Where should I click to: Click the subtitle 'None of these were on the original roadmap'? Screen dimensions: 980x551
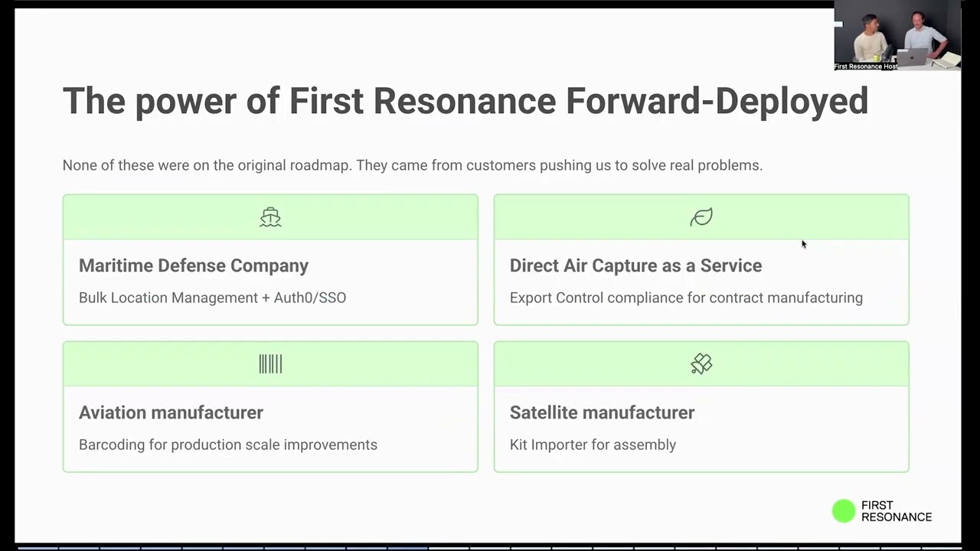pyautogui.click(x=207, y=165)
